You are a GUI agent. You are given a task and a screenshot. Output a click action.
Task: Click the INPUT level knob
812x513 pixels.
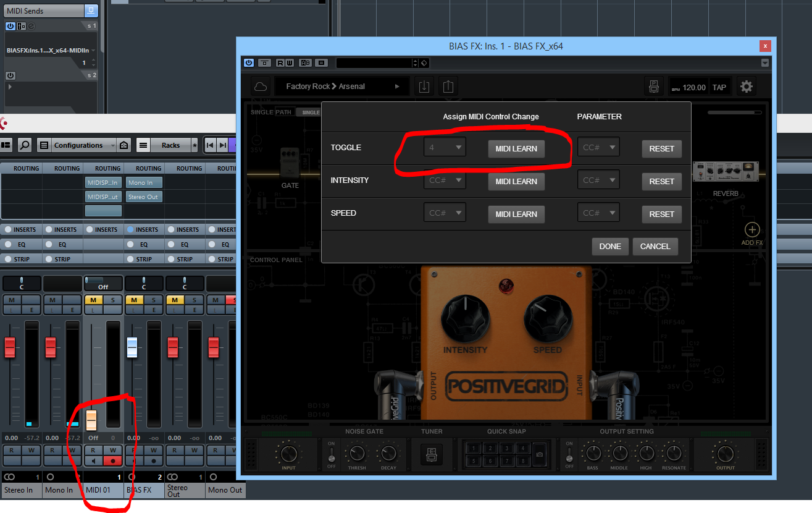click(288, 454)
